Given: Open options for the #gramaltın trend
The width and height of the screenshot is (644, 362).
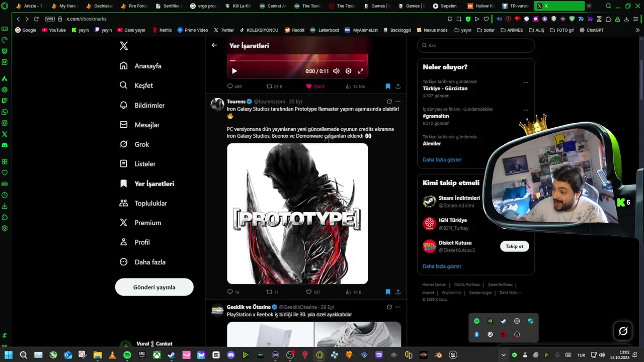Looking at the screenshot, I should [526, 110].
